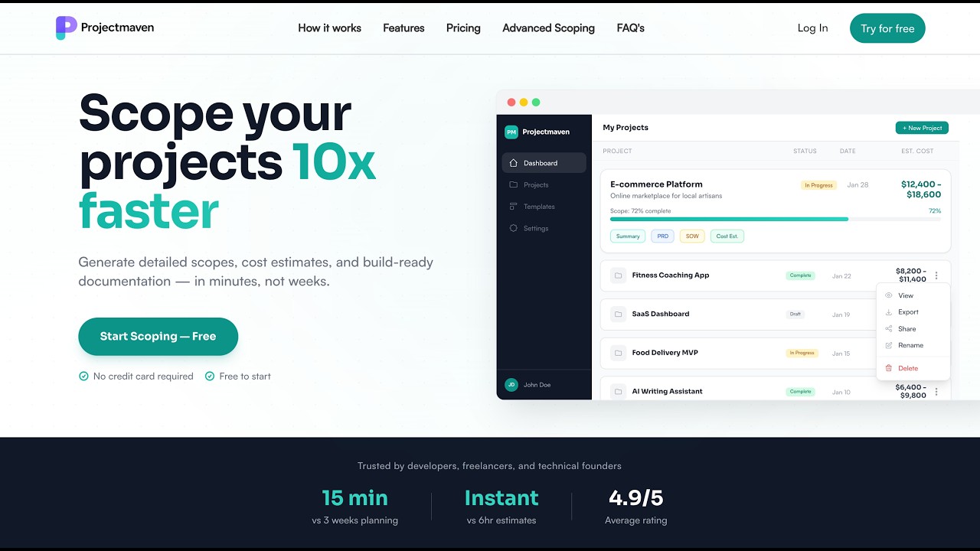Click the SaaS Dashboard folder icon
This screenshot has width=980, height=551.
tap(618, 314)
